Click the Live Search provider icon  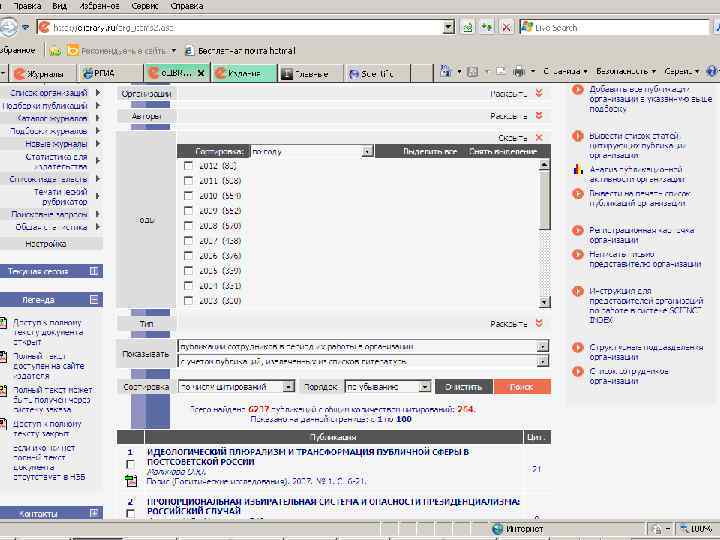point(527,27)
